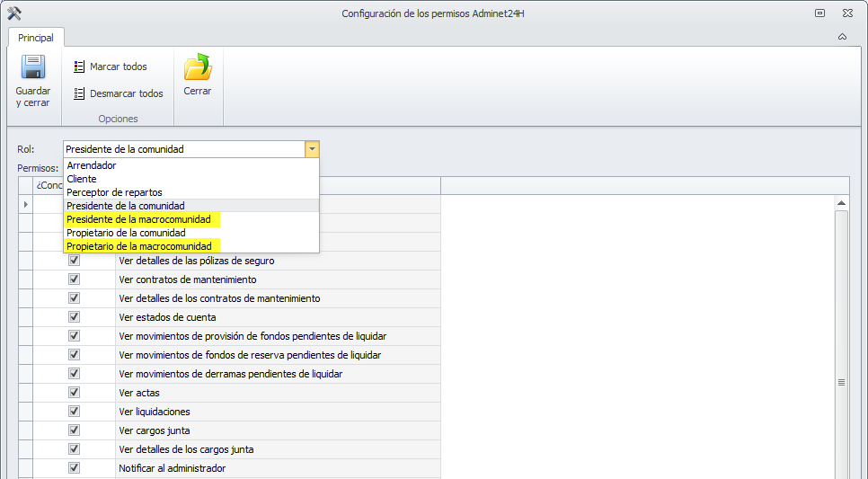Toggle Ver detalles de los cargos junta checkbox
Screen dimensions: 868x479
(74, 448)
